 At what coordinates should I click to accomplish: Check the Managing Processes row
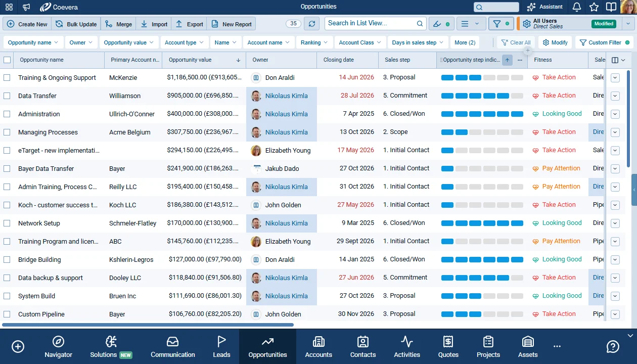click(7, 132)
